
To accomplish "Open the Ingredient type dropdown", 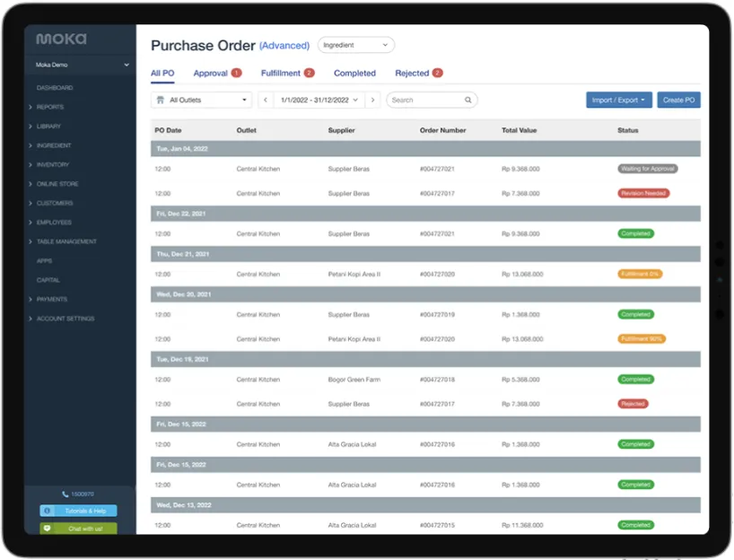I will tap(355, 45).
